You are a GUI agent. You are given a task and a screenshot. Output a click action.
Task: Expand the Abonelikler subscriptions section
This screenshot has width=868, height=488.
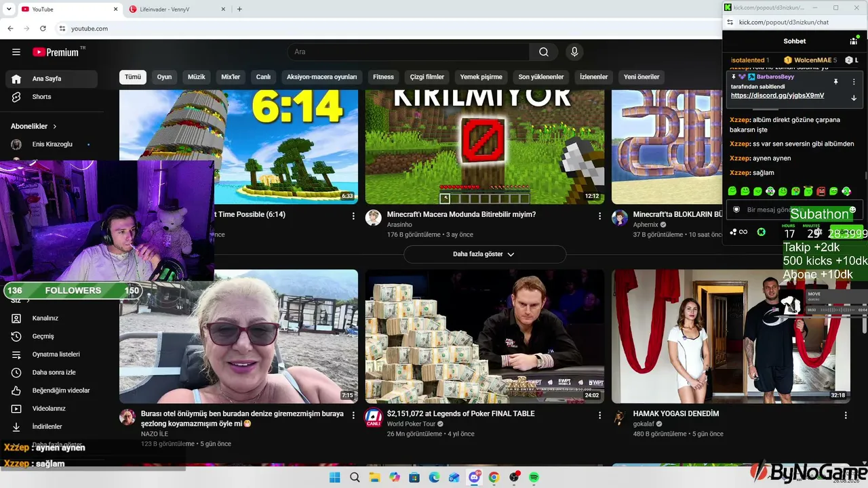[34, 126]
